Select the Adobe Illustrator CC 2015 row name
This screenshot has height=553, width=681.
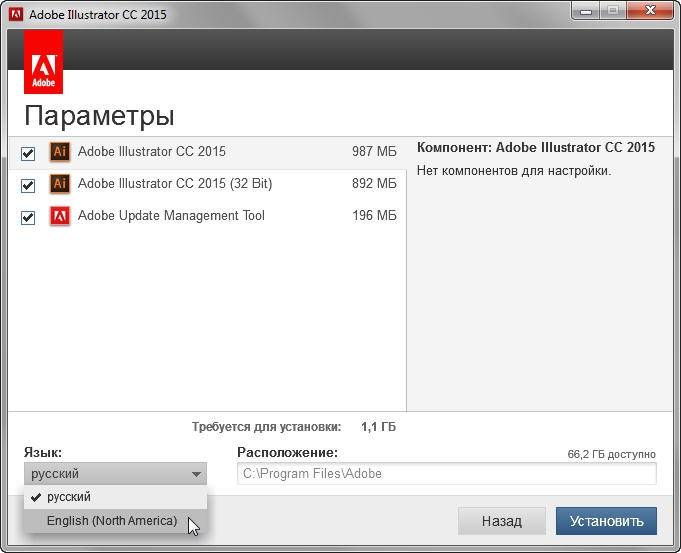click(152, 152)
